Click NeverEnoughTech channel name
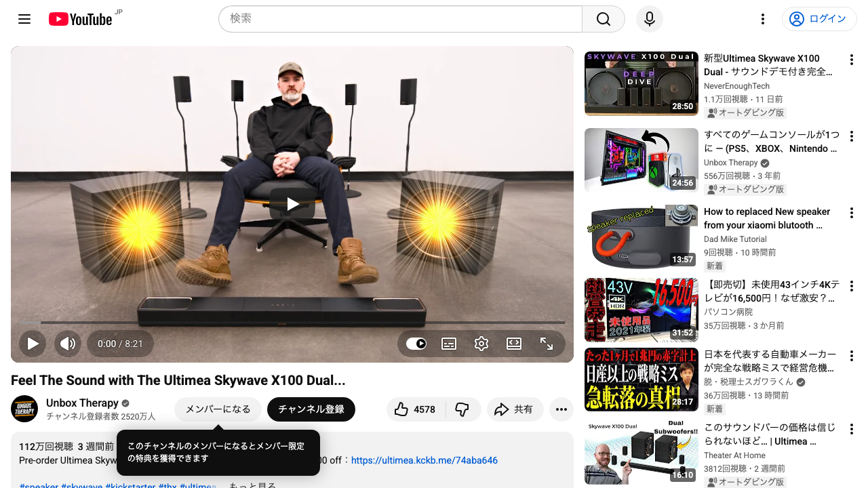Screen dimensions: 868x488 pyautogui.click(x=736, y=86)
